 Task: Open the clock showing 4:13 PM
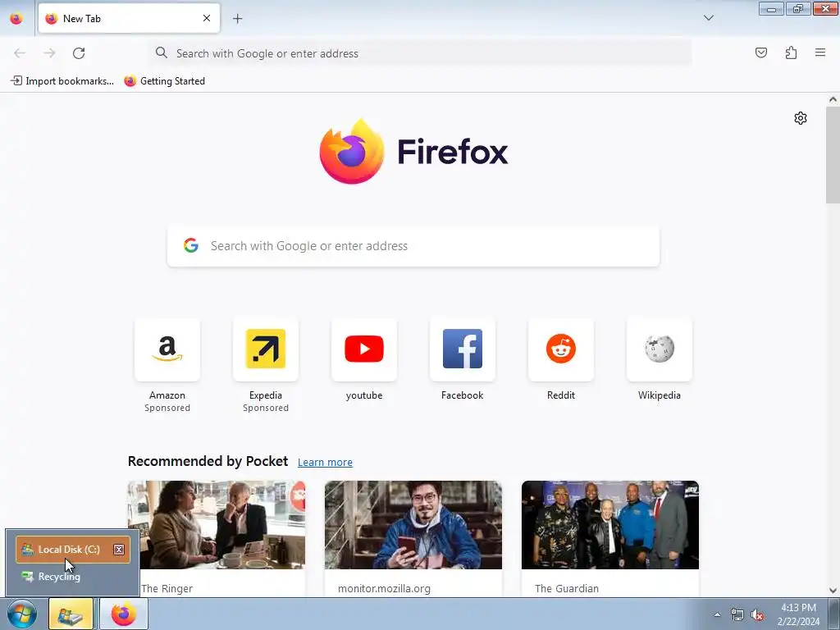798,614
